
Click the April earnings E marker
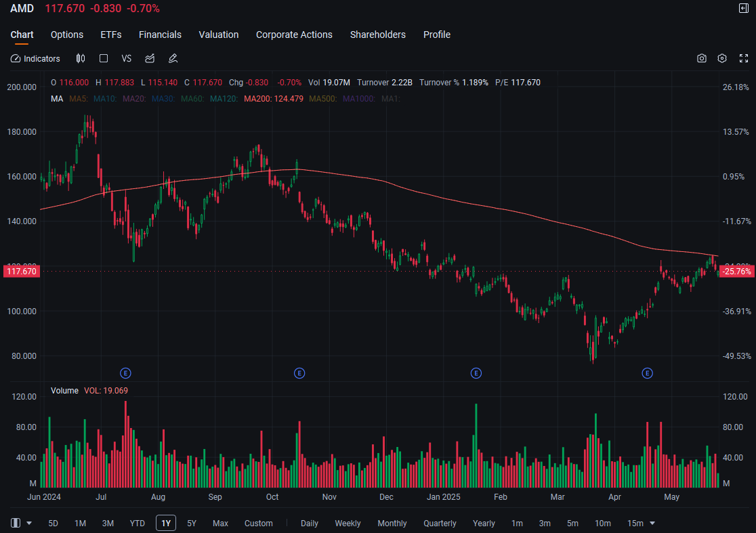pos(647,373)
